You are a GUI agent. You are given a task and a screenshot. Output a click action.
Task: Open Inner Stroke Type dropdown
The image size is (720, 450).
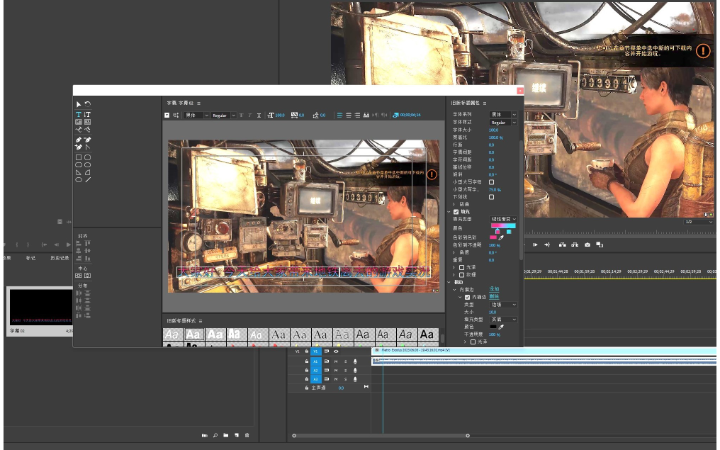(503, 304)
